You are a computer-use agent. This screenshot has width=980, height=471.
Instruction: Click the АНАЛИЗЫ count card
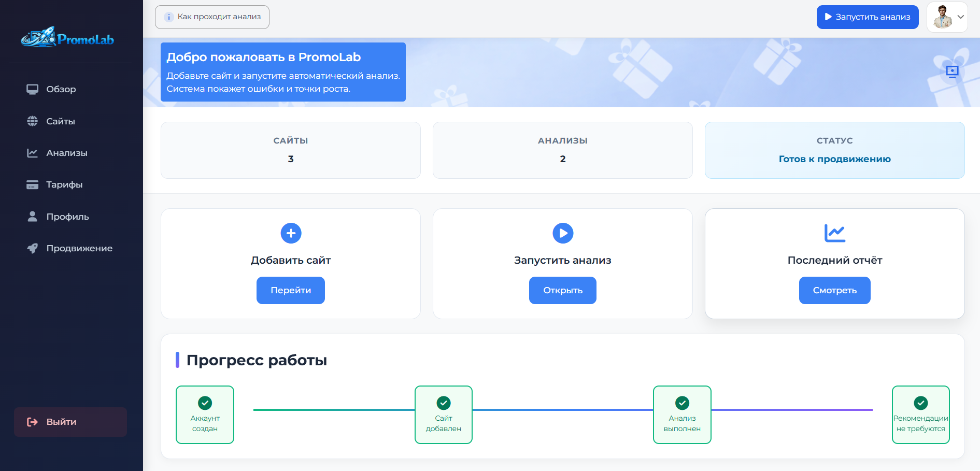pos(563,150)
